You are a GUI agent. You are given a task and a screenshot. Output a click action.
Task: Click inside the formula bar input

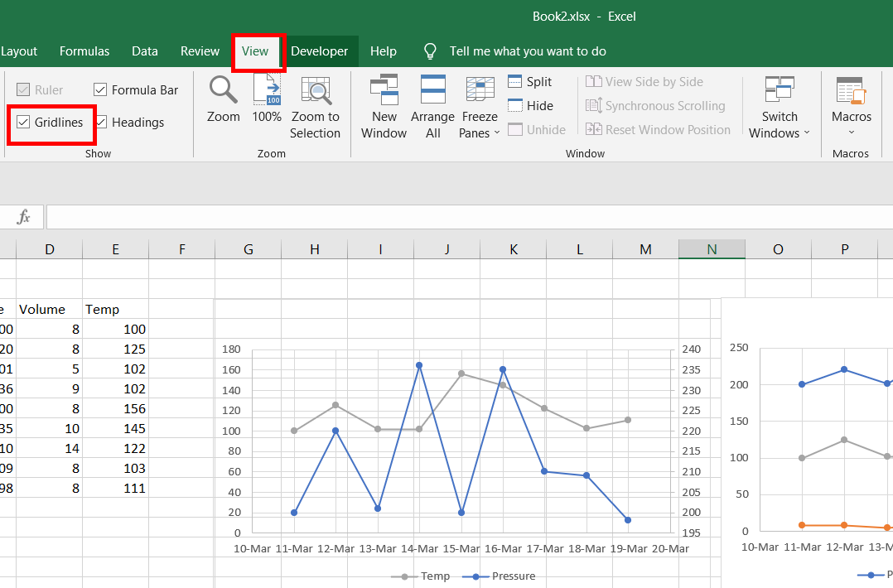464,217
